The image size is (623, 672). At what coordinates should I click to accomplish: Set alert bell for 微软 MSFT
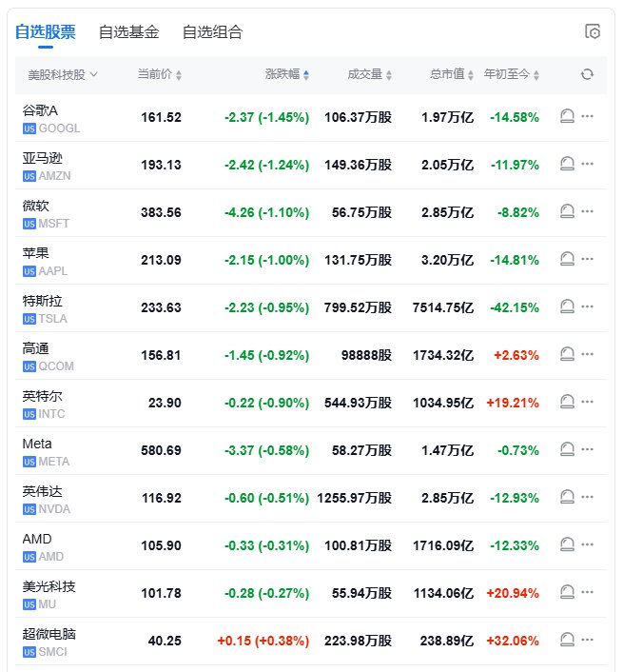coord(567,211)
